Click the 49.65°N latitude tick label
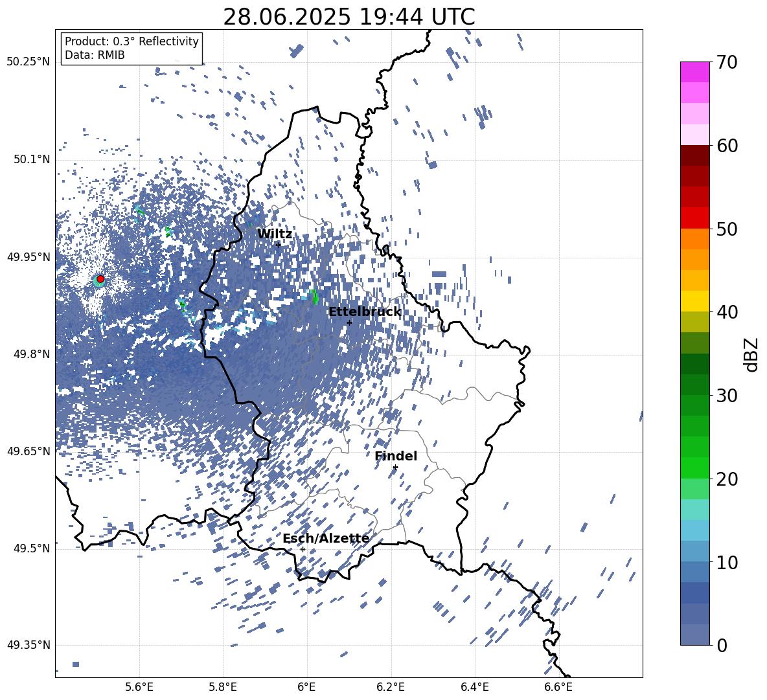The width and height of the screenshot is (767, 700). (x=29, y=451)
